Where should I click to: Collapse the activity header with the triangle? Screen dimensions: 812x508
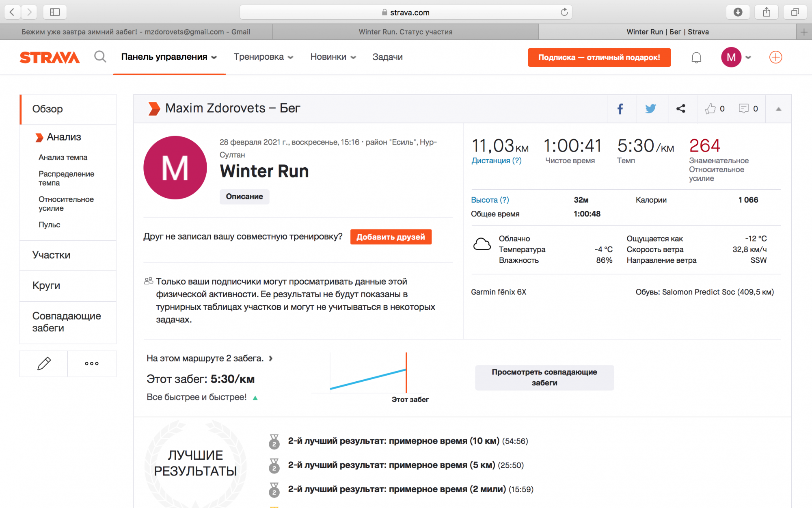(x=778, y=109)
